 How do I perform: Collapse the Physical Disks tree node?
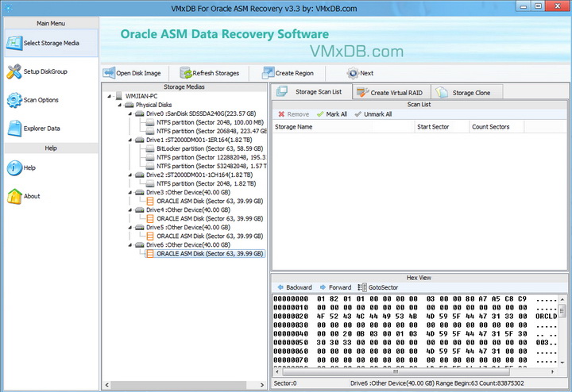119,105
